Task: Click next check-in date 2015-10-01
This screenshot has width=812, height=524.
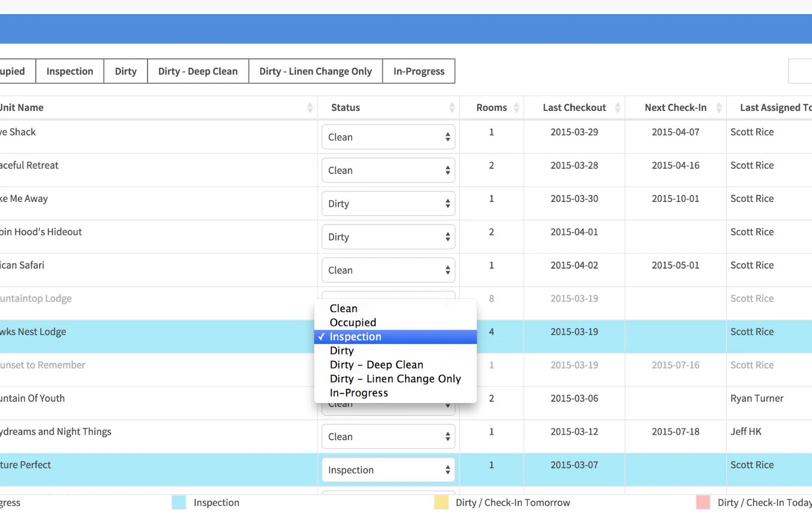Action: pyautogui.click(x=675, y=199)
